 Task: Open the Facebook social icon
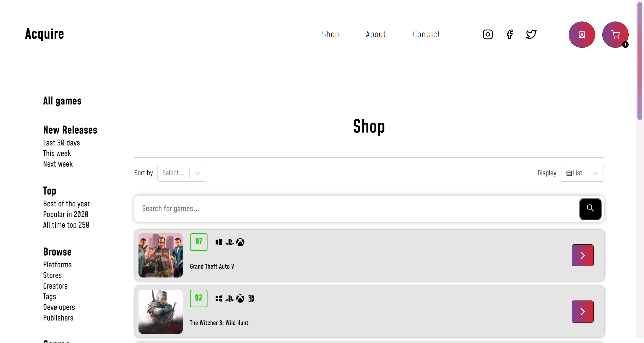click(510, 34)
